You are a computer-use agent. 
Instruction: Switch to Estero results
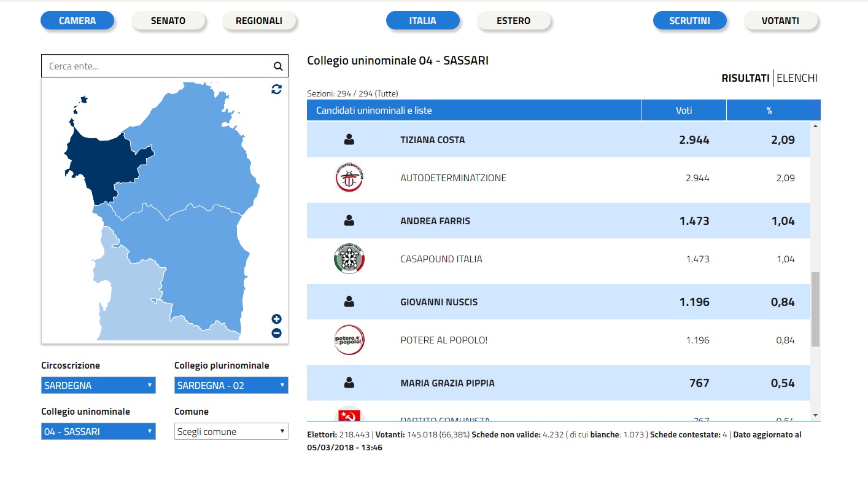point(514,21)
